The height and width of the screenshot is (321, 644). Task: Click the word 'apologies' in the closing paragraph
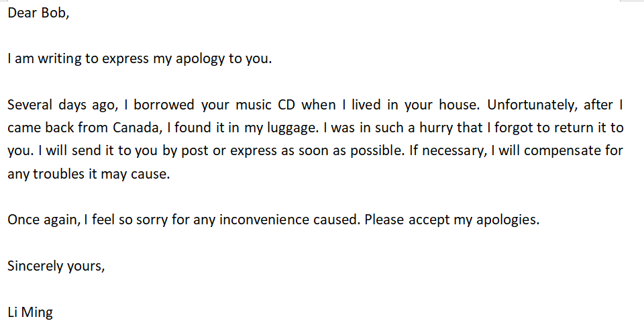point(507,221)
